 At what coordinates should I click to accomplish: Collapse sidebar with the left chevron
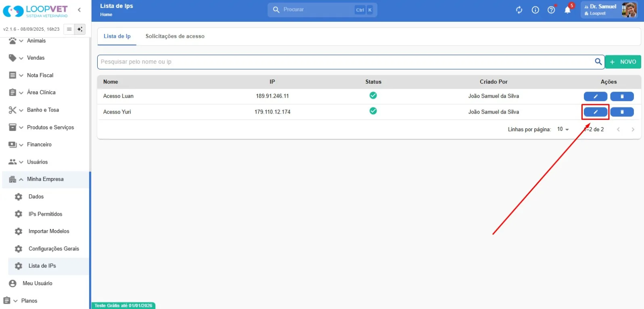click(x=79, y=10)
